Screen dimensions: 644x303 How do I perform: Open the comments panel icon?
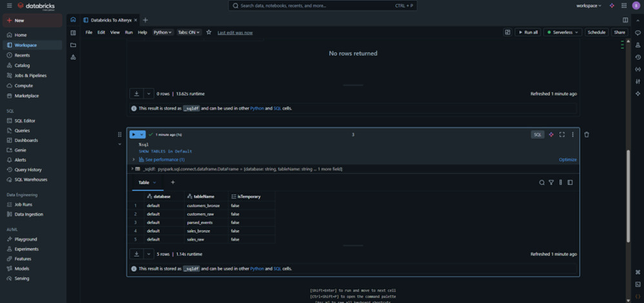point(638,33)
